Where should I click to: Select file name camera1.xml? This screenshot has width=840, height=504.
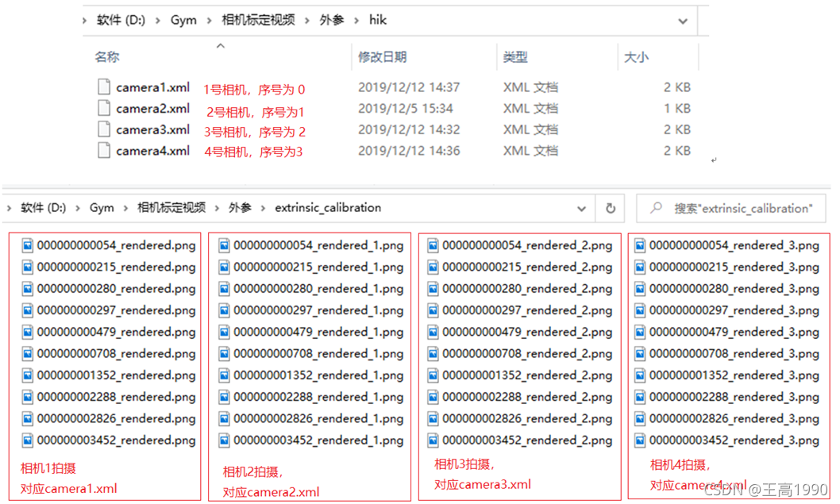tap(152, 87)
